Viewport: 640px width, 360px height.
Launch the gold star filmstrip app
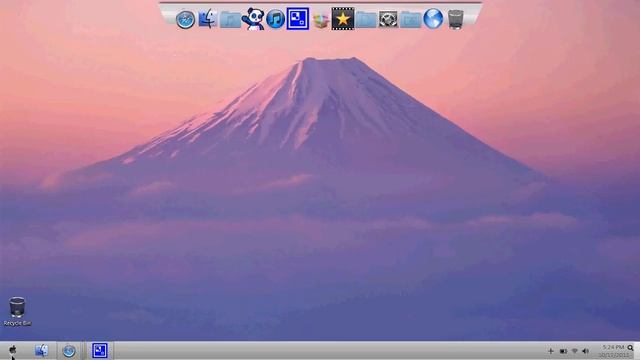(x=343, y=19)
